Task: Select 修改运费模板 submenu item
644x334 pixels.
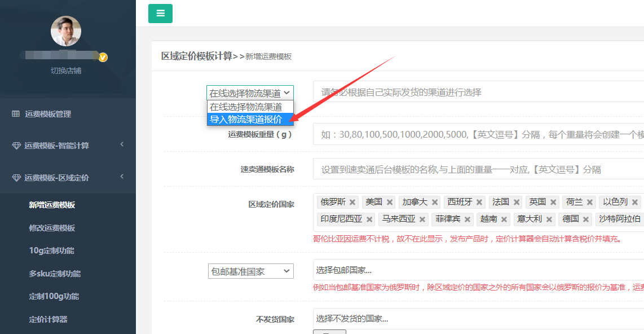Action: click(x=52, y=227)
